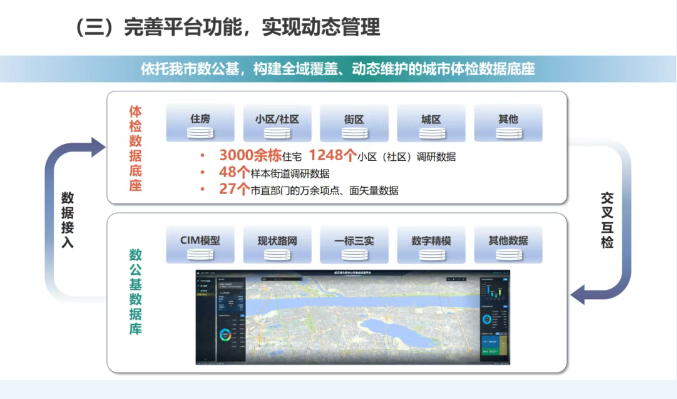The width and height of the screenshot is (677, 399).
Task: Click the 街区 database tile
Action: (354, 123)
